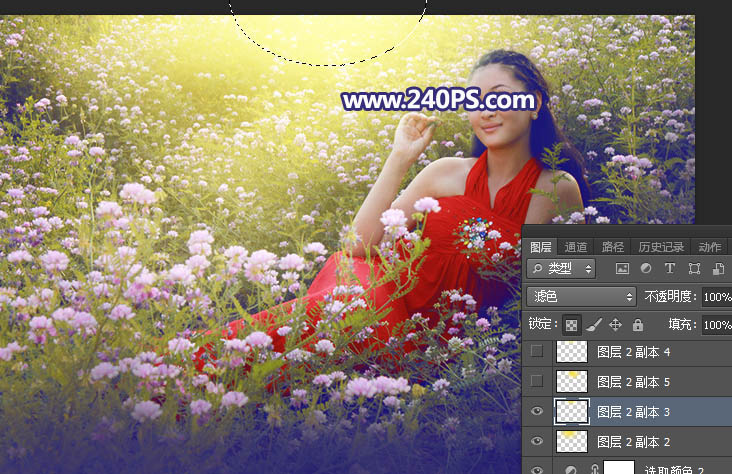Click the smart object filter icon
Image resolution: width=732 pixels, height=474 pixels.
coord(718,269)
